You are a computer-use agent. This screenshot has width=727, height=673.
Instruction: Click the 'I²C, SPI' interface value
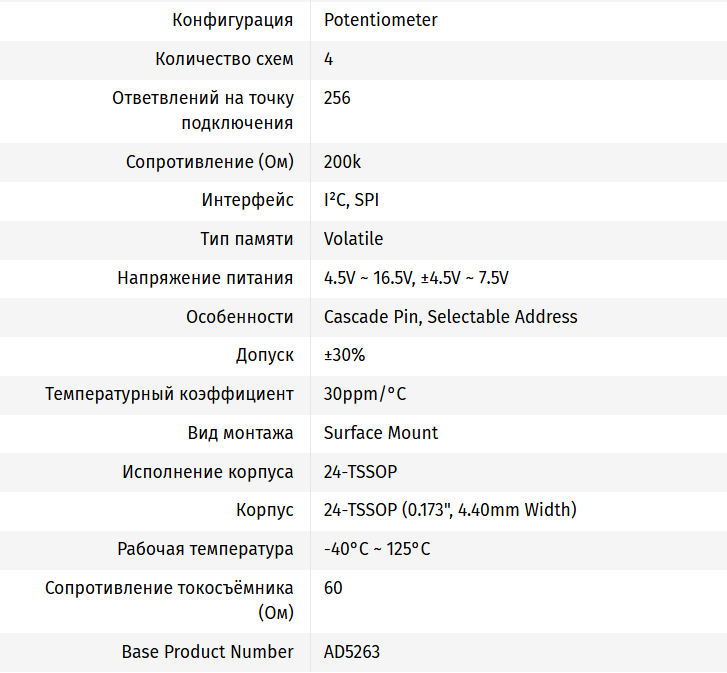[x=351, y=200]
